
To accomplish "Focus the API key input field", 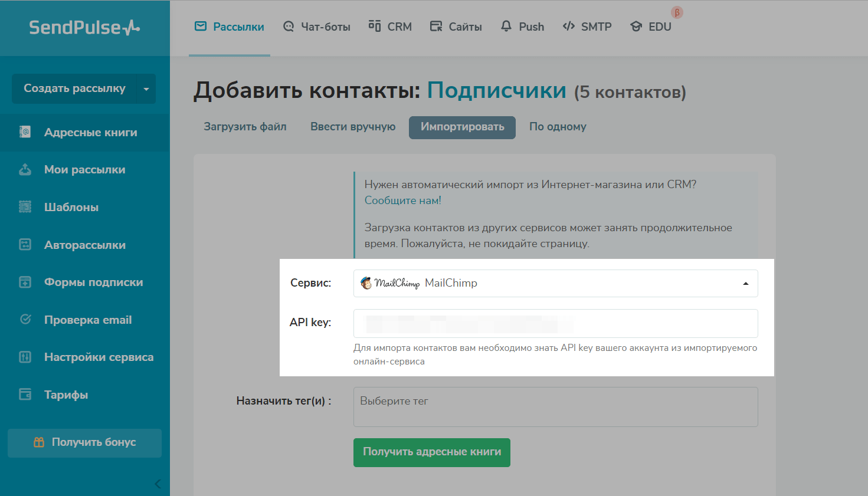I will [555, 323].
